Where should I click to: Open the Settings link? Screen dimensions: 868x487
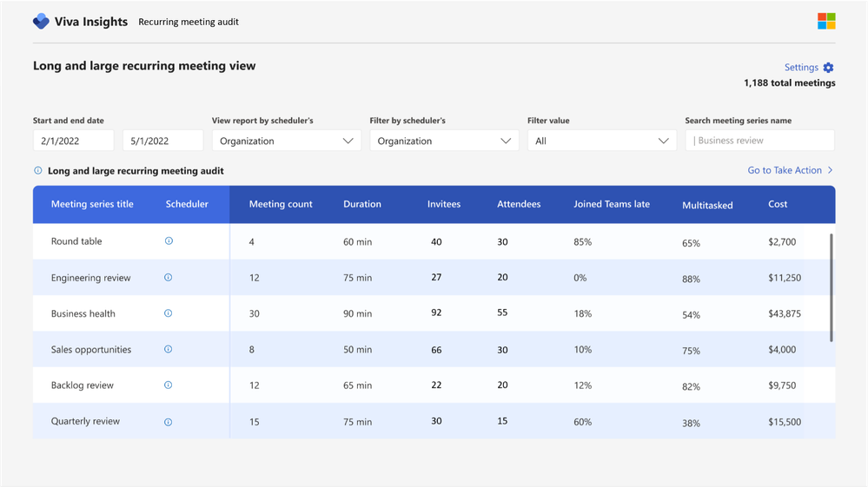pos(800,68)
